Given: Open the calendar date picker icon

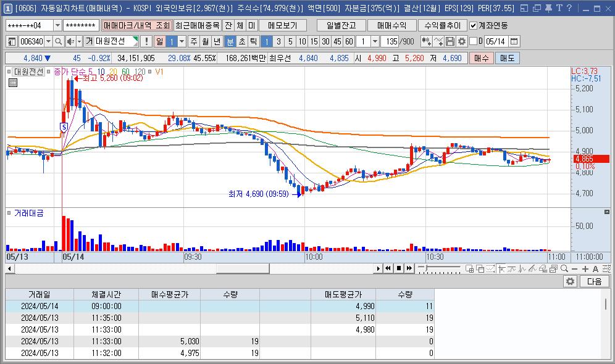Looking at the screenshot, I should (x=514, y=41).
